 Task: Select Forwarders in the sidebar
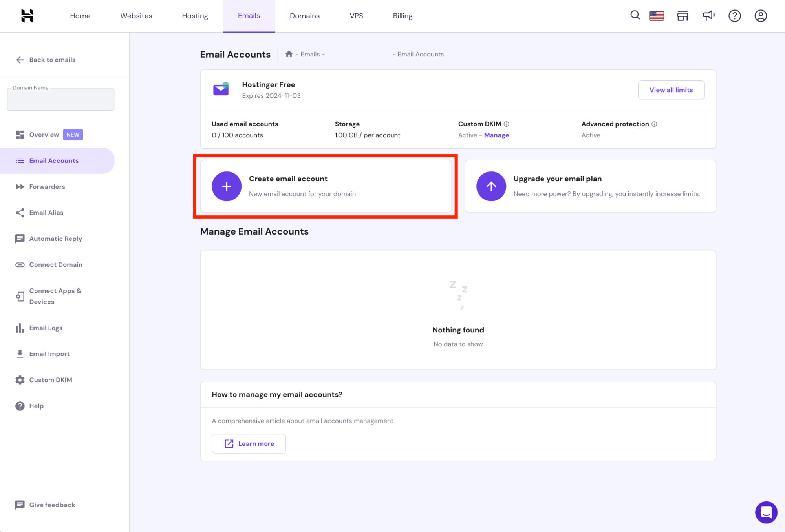(47, 186)
